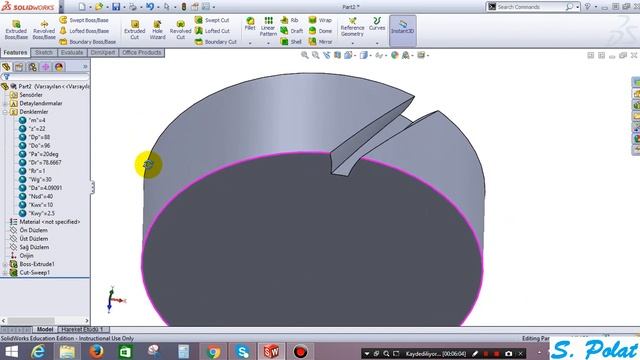The image size is (640, 360).
Task: Open the Hareket Etüdü 1 tab
Action: pyautogui.click(x=83, y=329)
